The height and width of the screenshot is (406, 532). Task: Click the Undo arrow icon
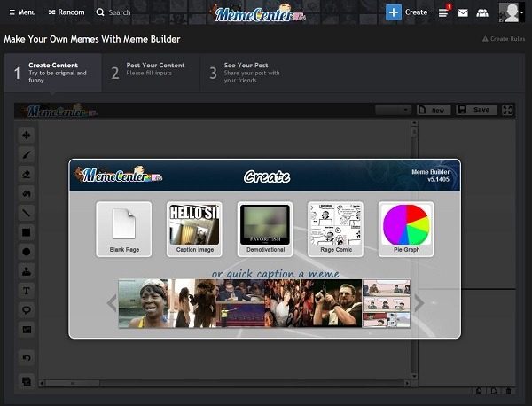coord(26,357)
